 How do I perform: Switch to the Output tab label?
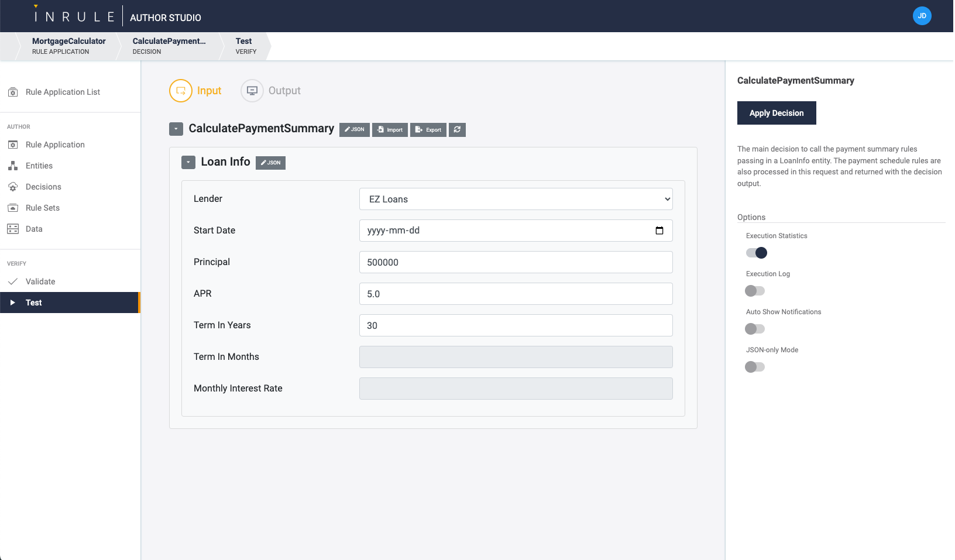(284, 91)
